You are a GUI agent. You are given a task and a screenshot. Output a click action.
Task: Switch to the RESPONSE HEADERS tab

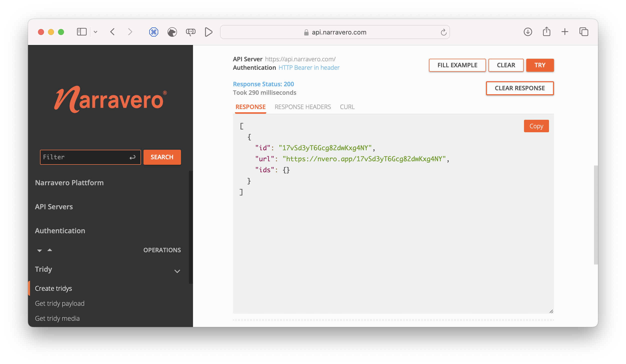[303, 107]
